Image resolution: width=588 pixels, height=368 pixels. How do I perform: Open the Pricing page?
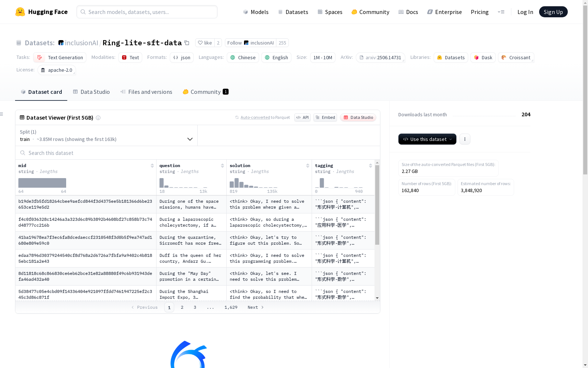pos(480,12)
